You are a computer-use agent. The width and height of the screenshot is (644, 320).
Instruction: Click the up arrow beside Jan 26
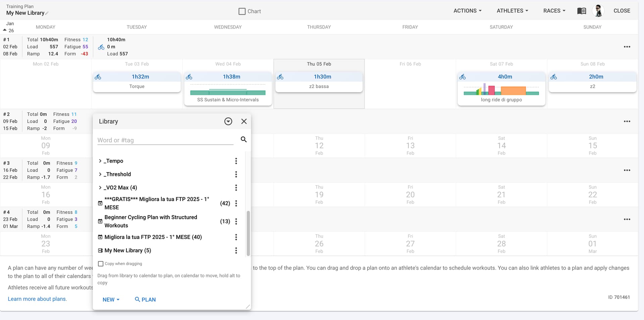pyautogui.click(x=5, y=30)
